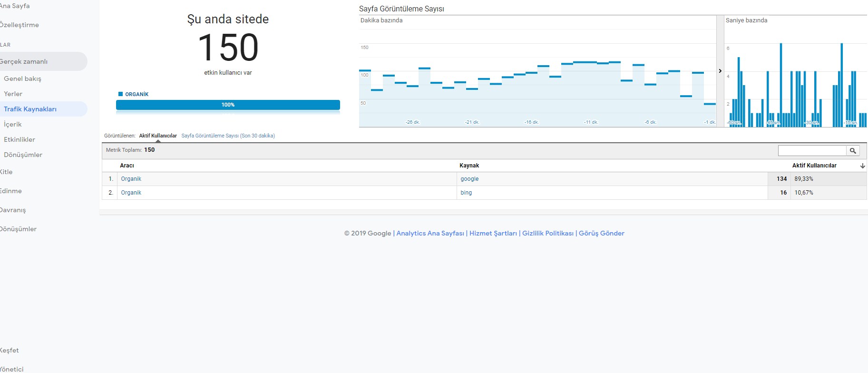The height and width of the screenshot is (373, 868).
Task: Expand the Gerçek zamanlı section
Action: click(24, 61)
